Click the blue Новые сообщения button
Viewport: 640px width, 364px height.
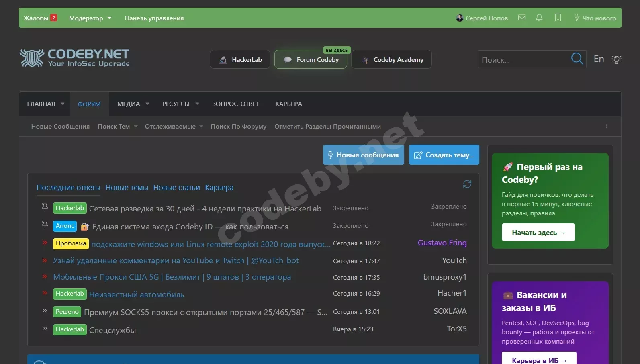pos(363,155)
